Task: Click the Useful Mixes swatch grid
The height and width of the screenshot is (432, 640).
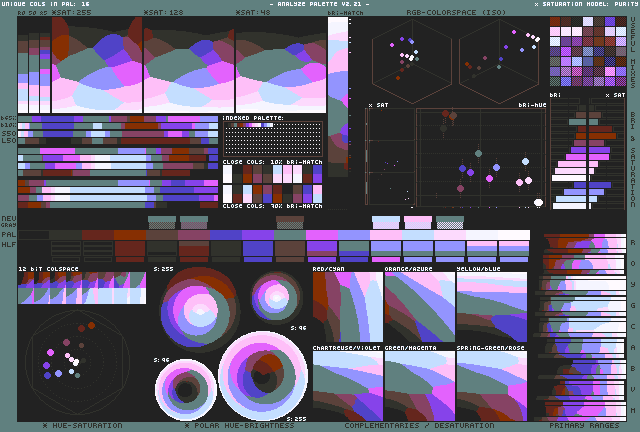Action: (x=588, y=51)
